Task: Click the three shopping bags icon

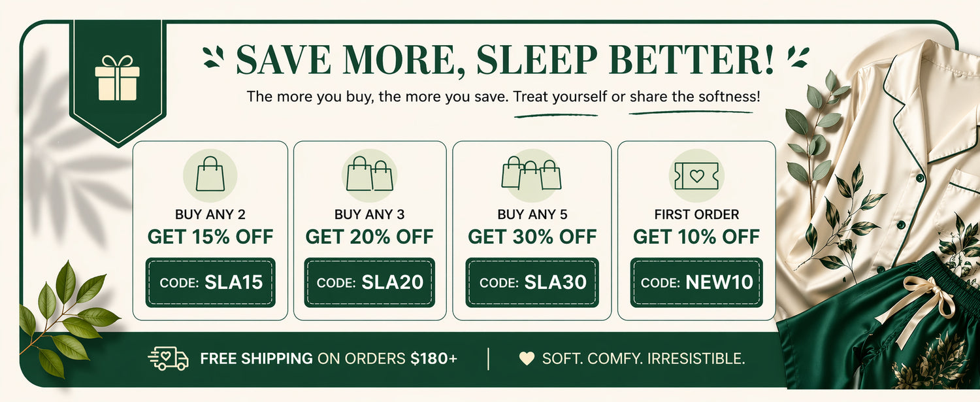Action: pyautogui.click(x=531, y=175)
